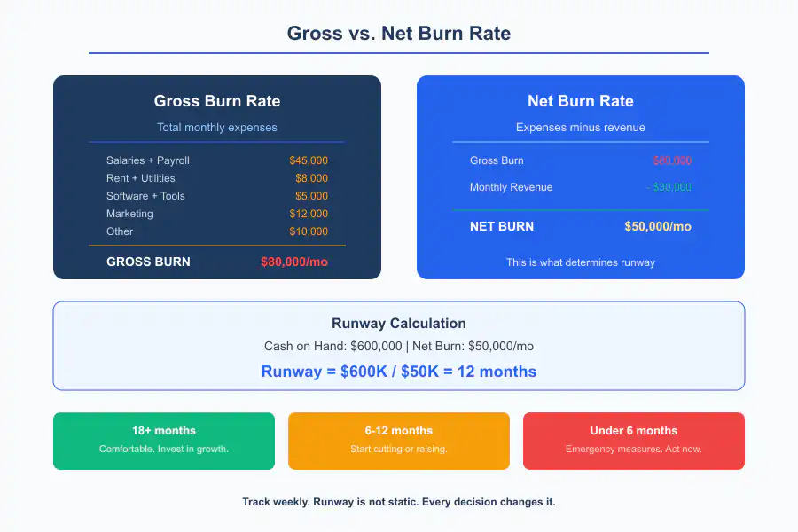Open the Runway Calculation panel
Viewport: 798px width, 532px height.
(x=399, y=324)
